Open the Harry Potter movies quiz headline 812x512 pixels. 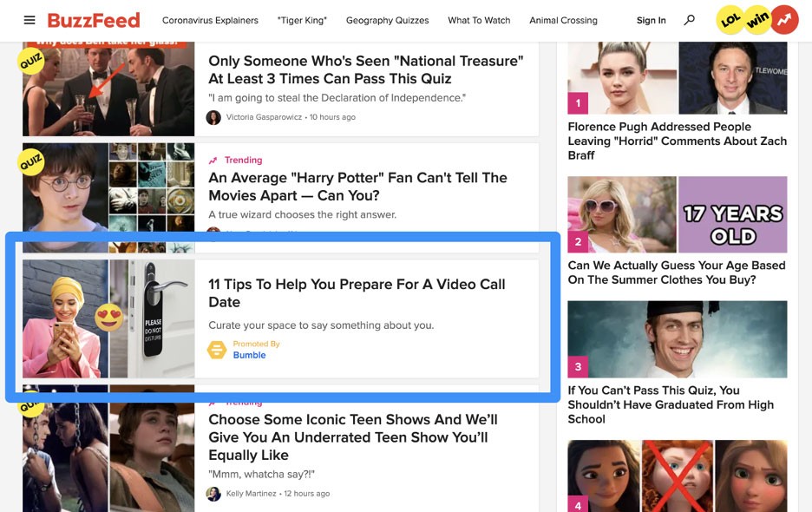pyautogui.click(x=357, y=187)
